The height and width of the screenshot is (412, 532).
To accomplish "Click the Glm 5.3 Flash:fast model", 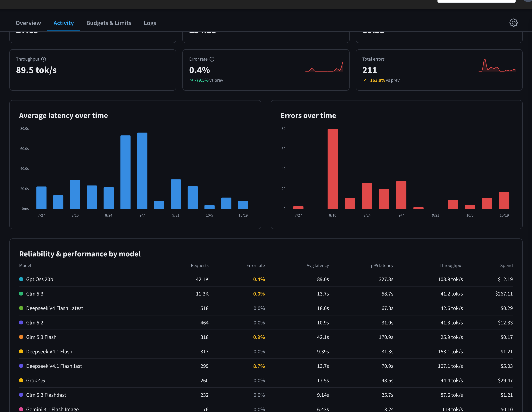I will 46,395.
